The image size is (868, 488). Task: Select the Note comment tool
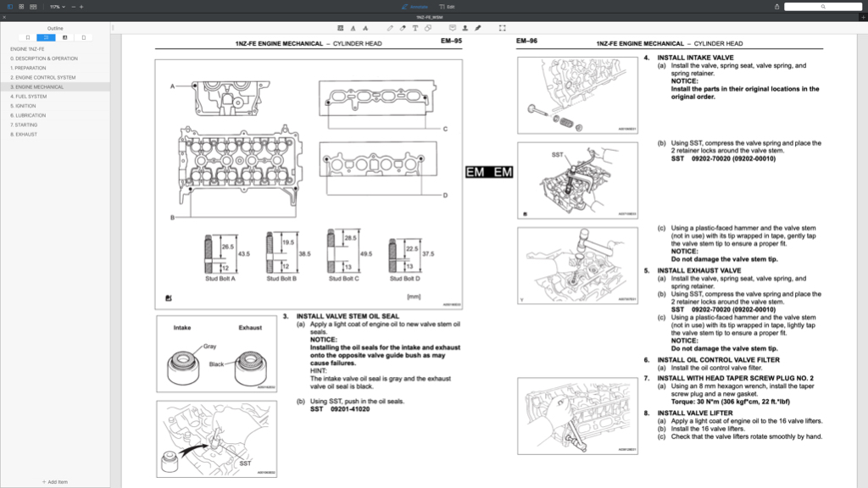click(x=453, y=26)
